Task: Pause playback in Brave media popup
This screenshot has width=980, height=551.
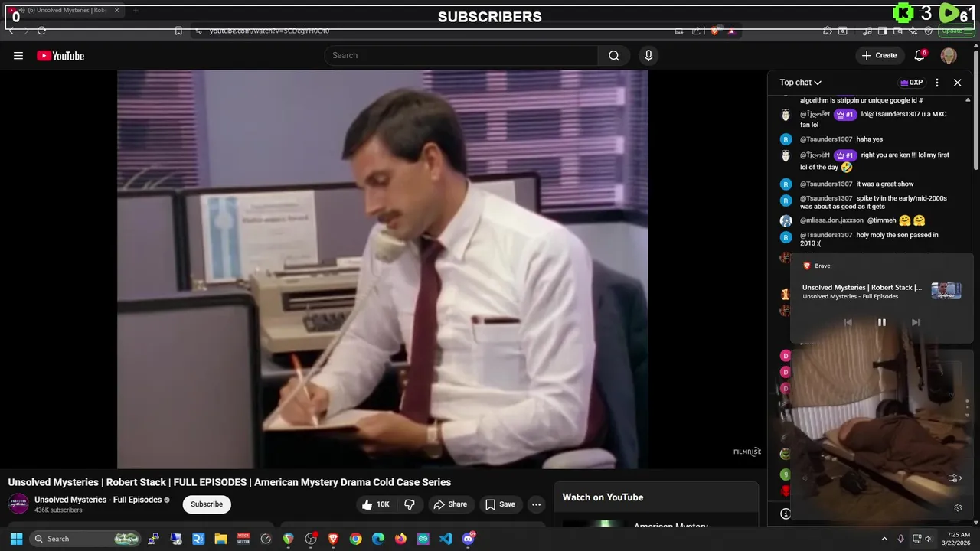Action: tap(881, 322)
